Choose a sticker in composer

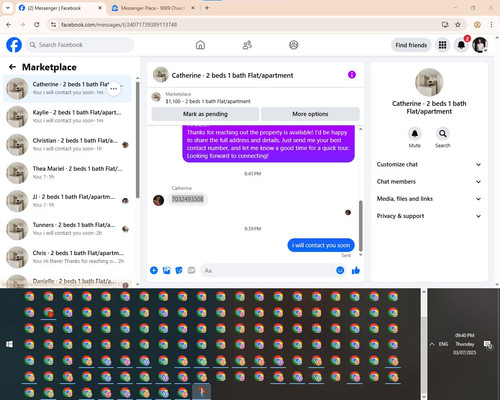click(179, 270)
